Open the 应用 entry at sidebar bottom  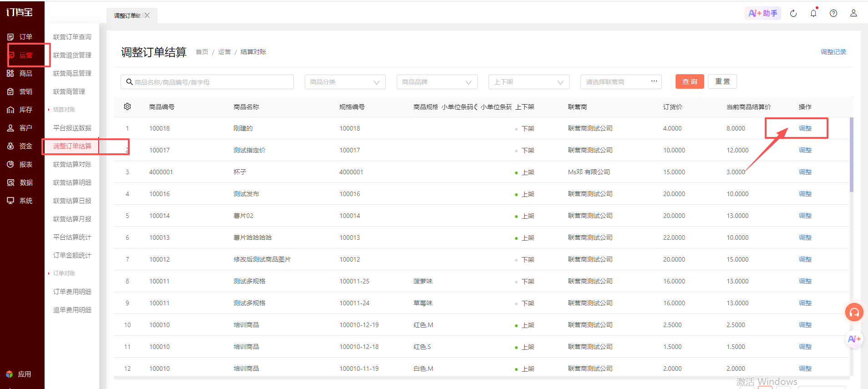19,374
